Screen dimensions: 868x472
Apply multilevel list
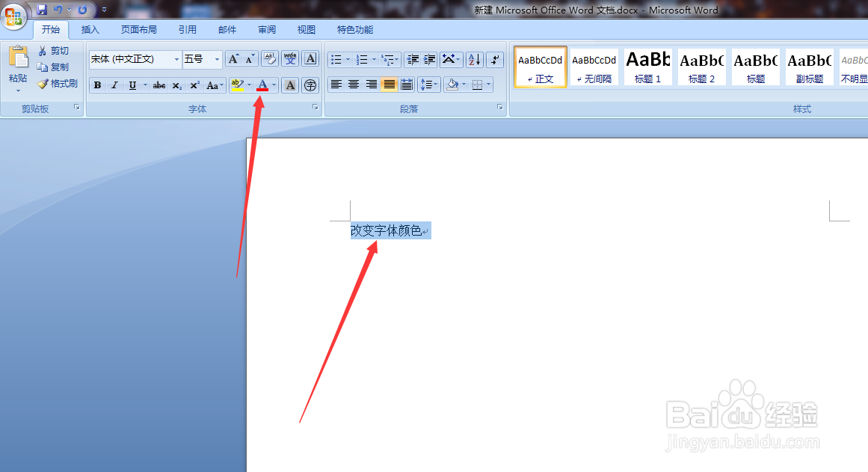point(388,59)
